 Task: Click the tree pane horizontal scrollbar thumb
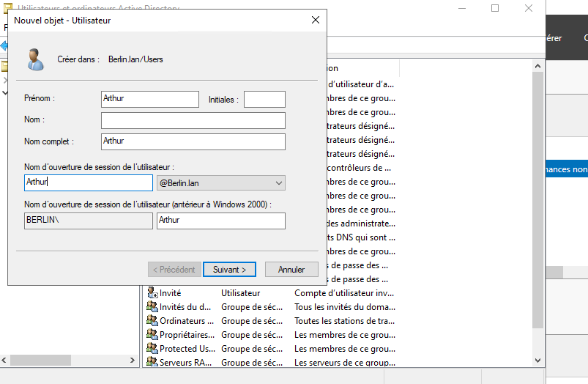(x=40, y=360)
